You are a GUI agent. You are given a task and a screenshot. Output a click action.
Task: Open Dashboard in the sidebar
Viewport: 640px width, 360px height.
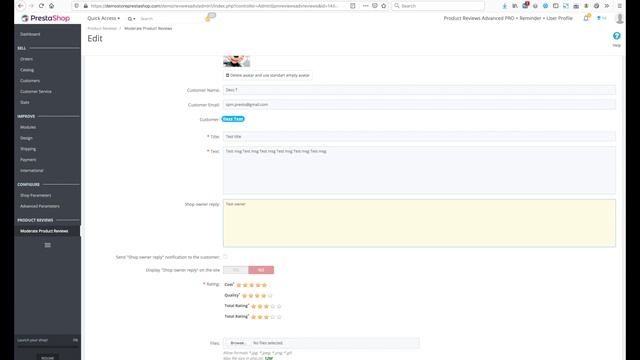click(30, 34)
